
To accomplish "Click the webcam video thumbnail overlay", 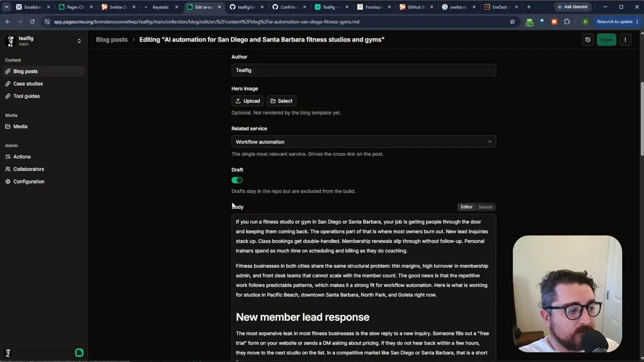I will (568, 294).
